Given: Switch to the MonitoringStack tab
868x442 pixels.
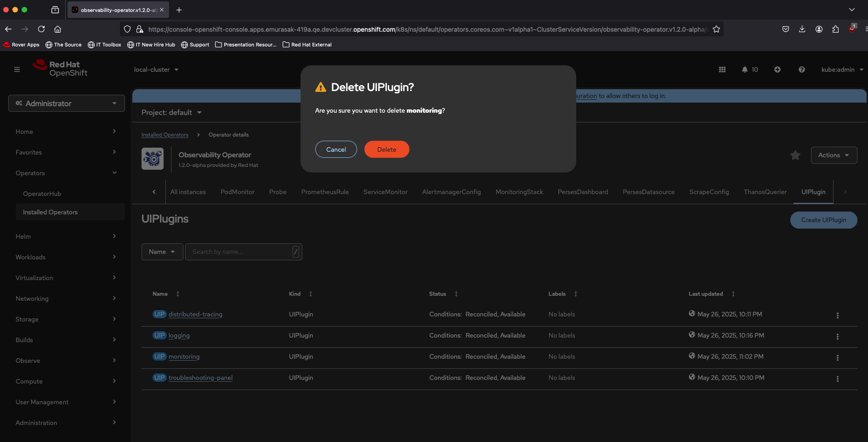Looking at the screenshot, I should [x=519, y=192].
